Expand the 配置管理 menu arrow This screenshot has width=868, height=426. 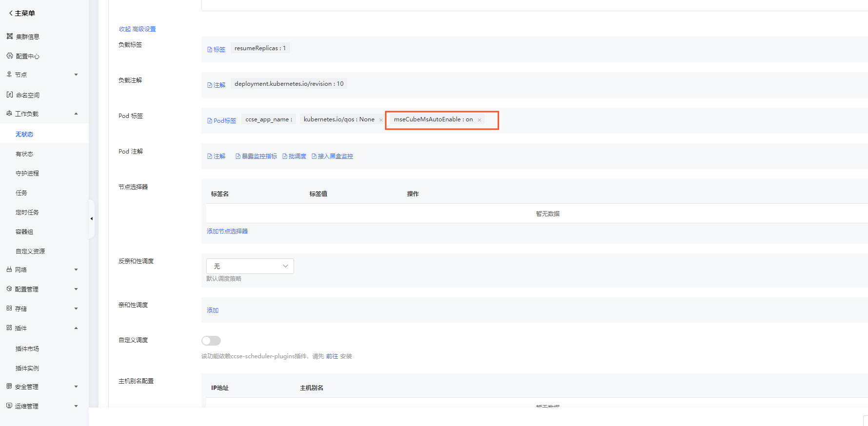pos(76,289)
